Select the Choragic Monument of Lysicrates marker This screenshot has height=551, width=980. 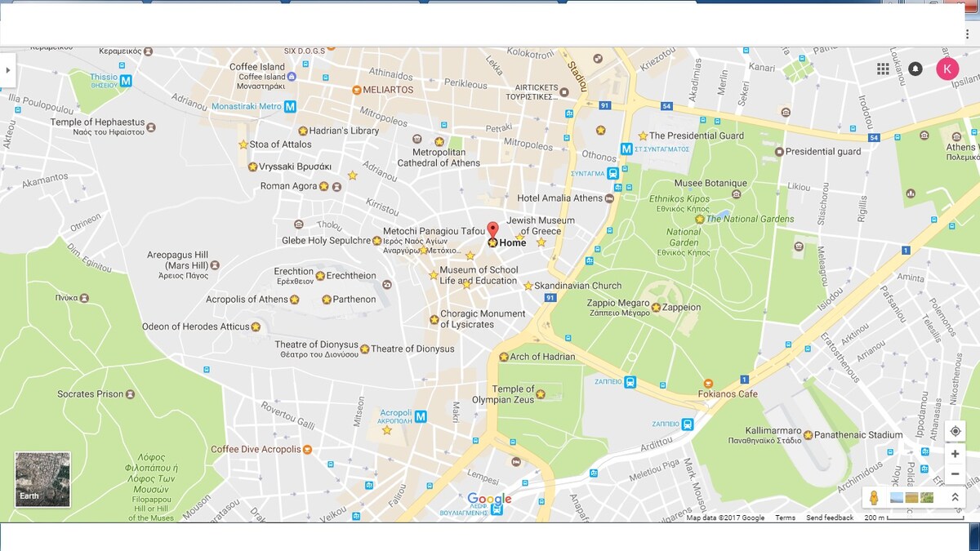pos(434,319)
